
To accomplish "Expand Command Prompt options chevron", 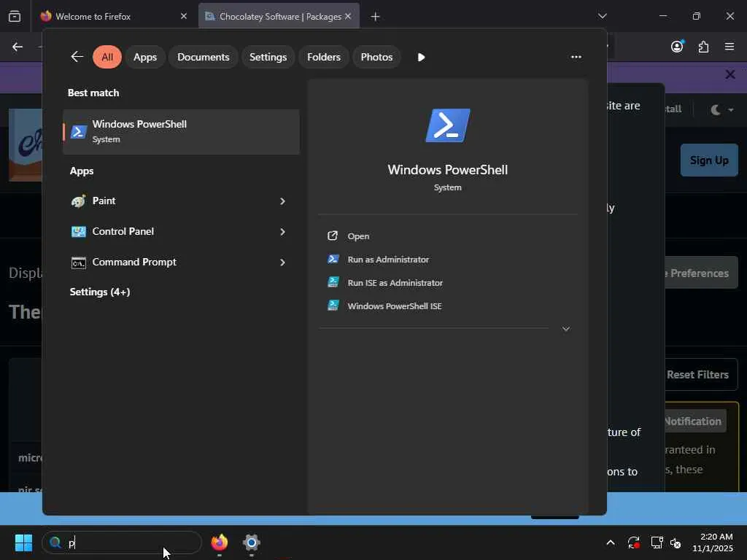I will [282, 262].
